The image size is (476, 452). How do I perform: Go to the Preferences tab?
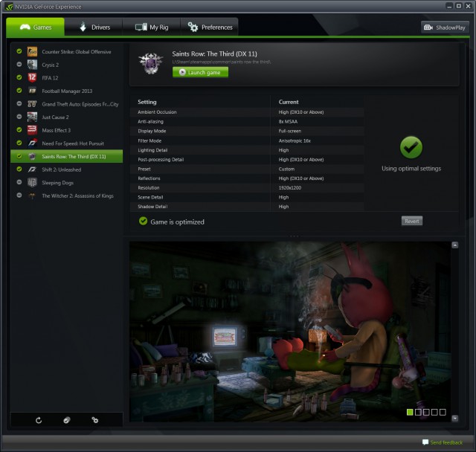[x=210, y=28]
